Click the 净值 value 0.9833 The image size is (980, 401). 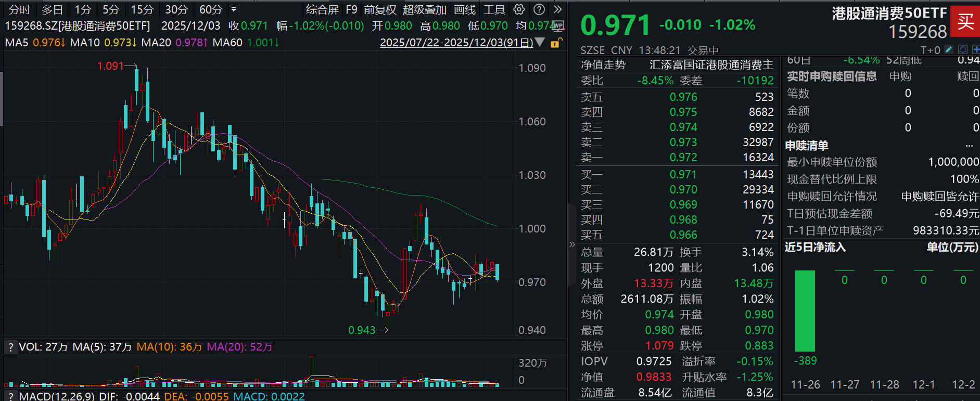pos(654,377)
